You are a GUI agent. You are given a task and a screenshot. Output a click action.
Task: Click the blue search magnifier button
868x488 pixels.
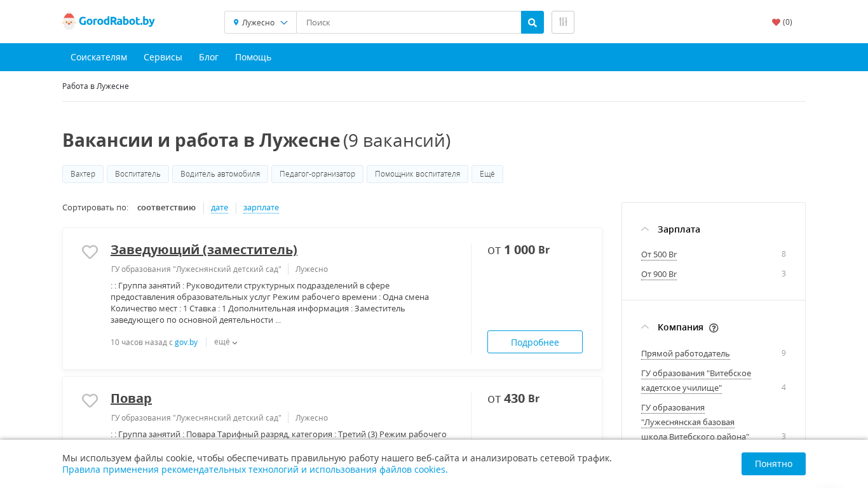(x=532, y=22)
